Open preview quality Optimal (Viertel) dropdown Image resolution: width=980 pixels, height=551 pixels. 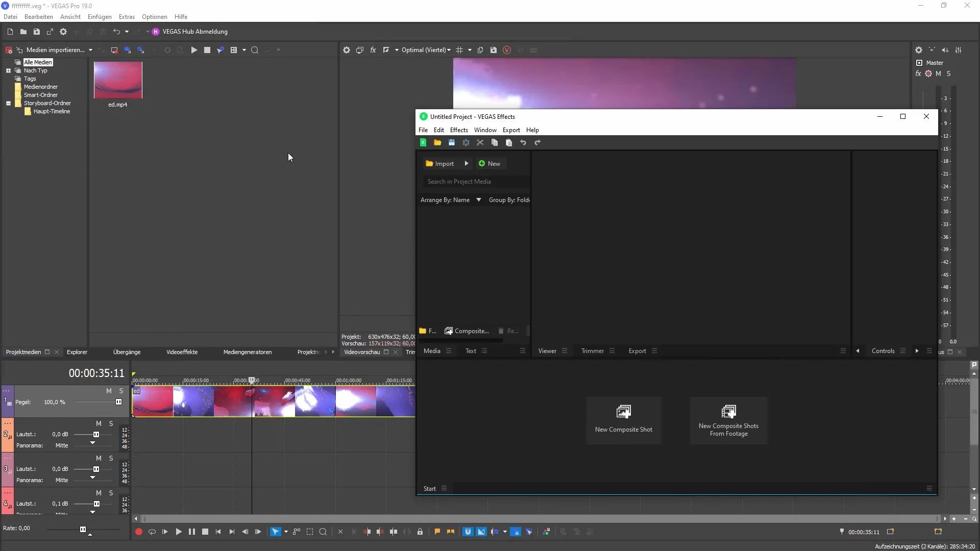426,50
